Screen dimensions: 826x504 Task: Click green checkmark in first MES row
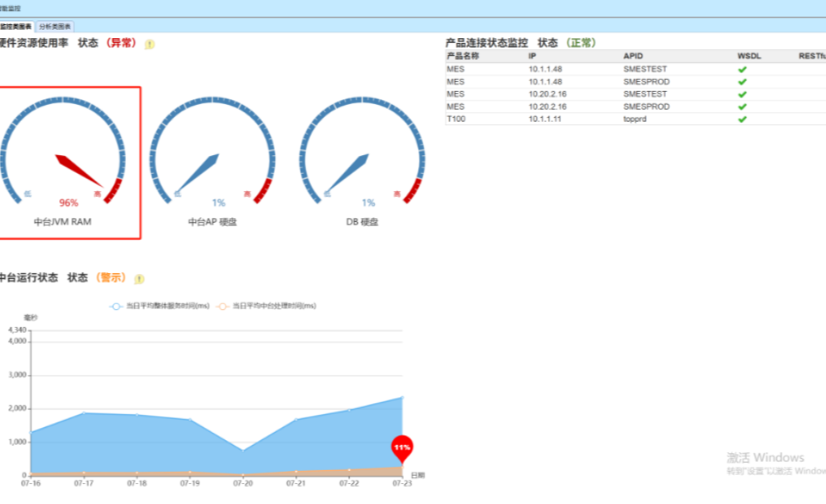point(742,69)
